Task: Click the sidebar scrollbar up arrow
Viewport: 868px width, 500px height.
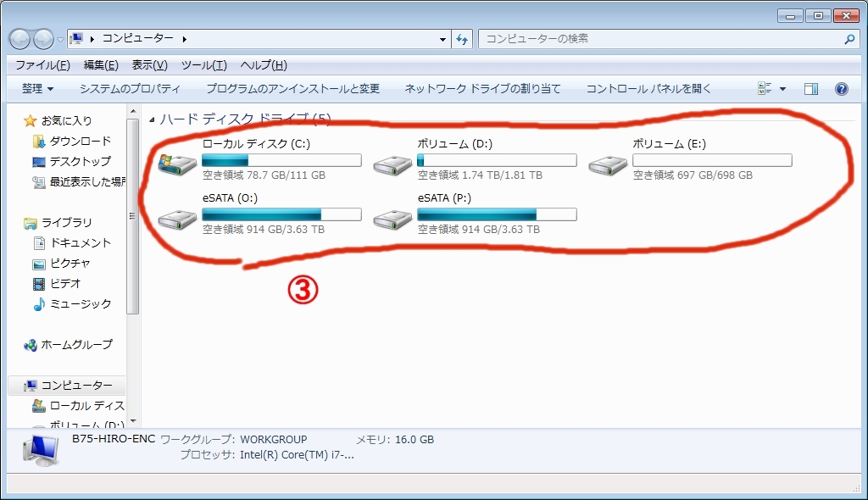Action: (x=133, y=111)
